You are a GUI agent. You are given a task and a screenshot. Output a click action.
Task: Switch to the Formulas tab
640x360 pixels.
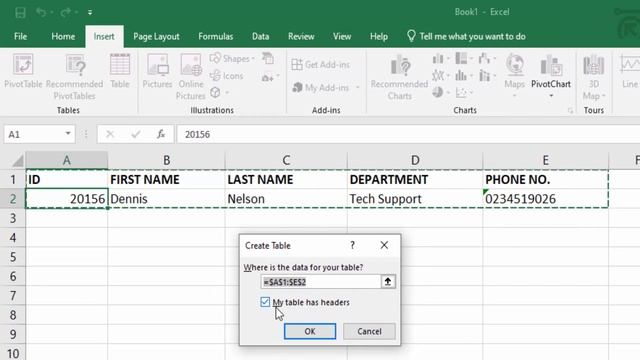click(216, 36)
